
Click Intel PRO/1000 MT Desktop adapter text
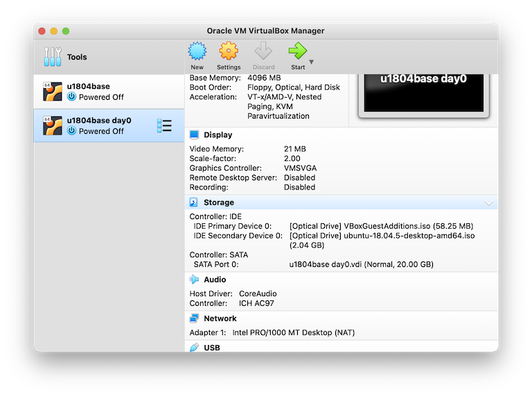click(294, 332)
